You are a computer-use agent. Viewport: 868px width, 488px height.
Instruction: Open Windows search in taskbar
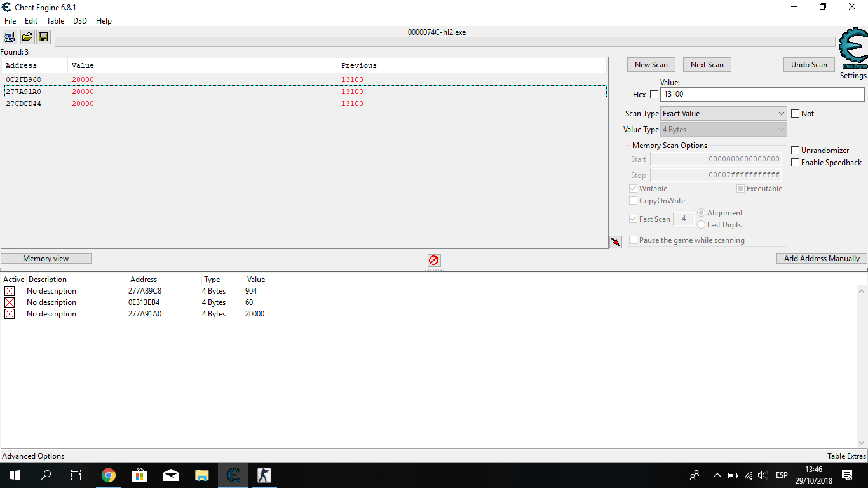pos(46,475)
